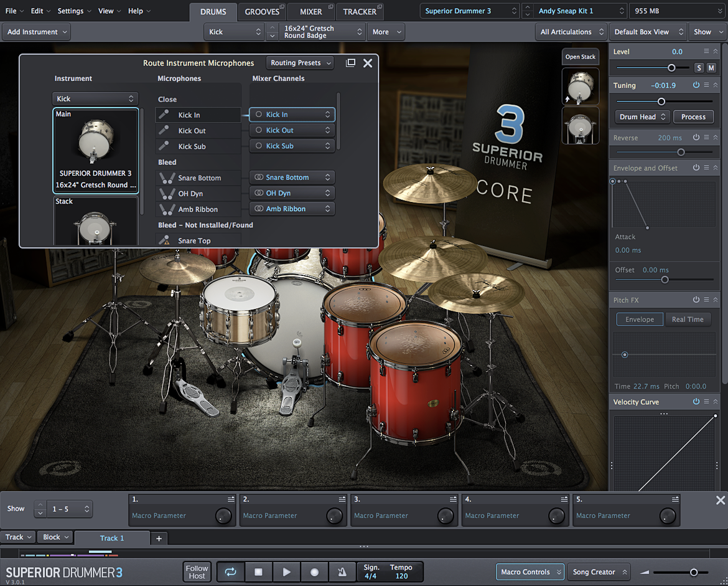Toggle the metronome icon
This screenshot has height=586, width=728.
click(342, 572)
